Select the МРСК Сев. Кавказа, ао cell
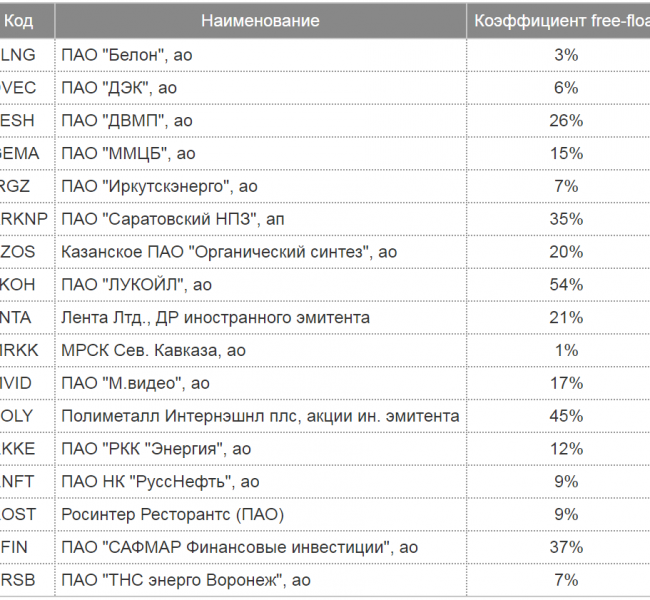Screen dimensions: 650x600 pyautogui.click(x=153, y=350)
